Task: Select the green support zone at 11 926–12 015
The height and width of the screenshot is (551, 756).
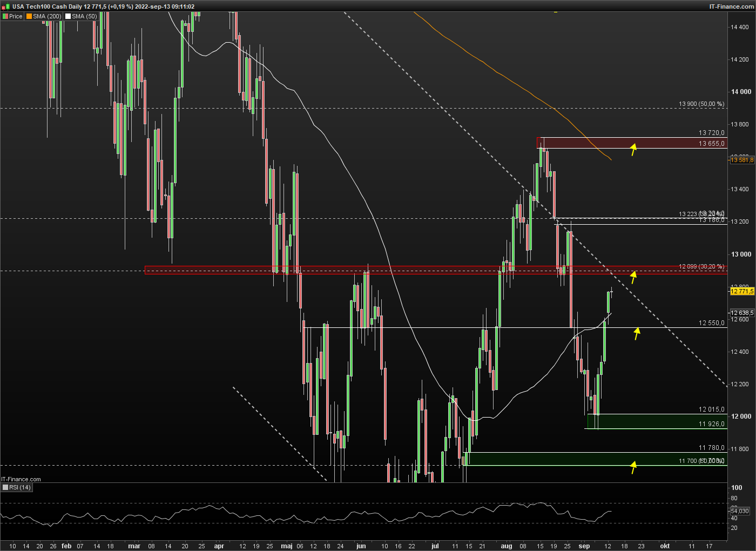Action: pos(657,421)
